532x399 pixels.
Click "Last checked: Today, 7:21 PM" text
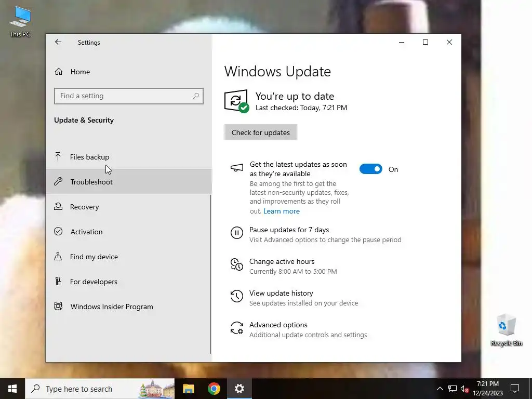coord(301,108)
